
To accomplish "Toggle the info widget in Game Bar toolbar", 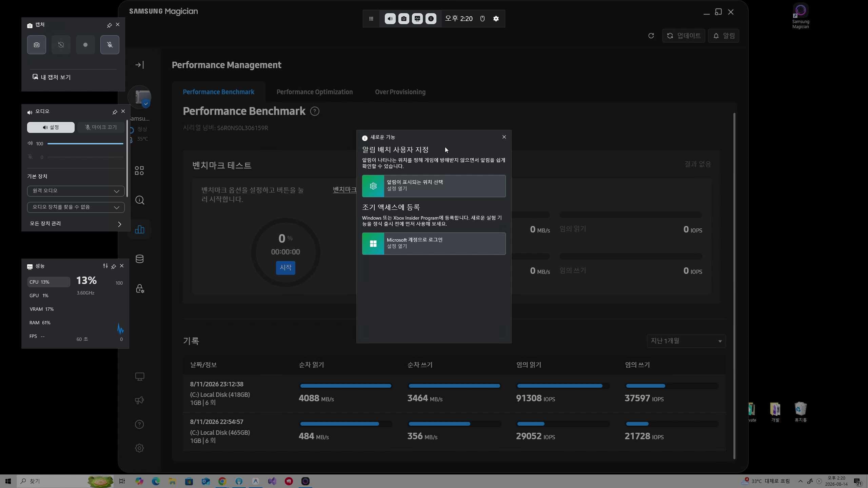I will click(431, 19).
